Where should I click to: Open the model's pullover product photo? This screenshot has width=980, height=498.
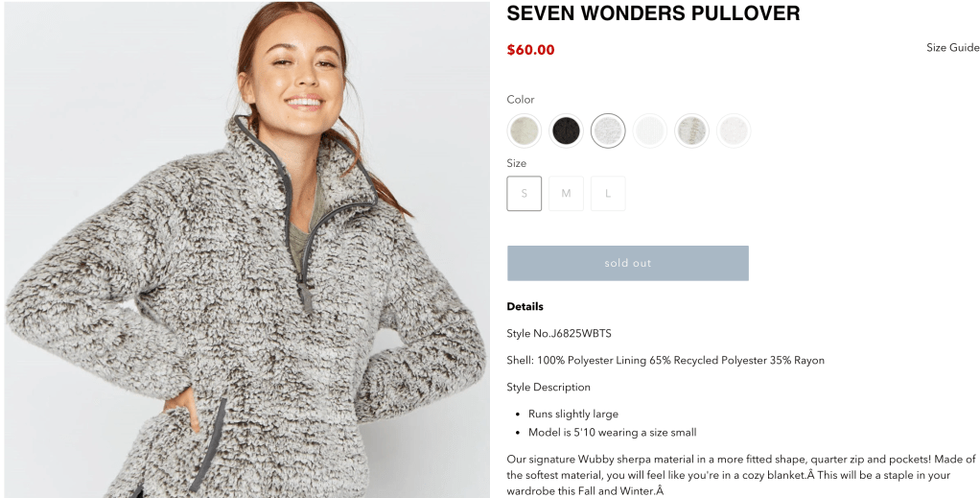point(247,249)
